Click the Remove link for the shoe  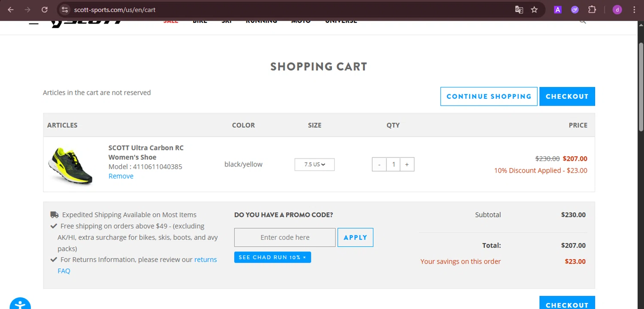121,176
